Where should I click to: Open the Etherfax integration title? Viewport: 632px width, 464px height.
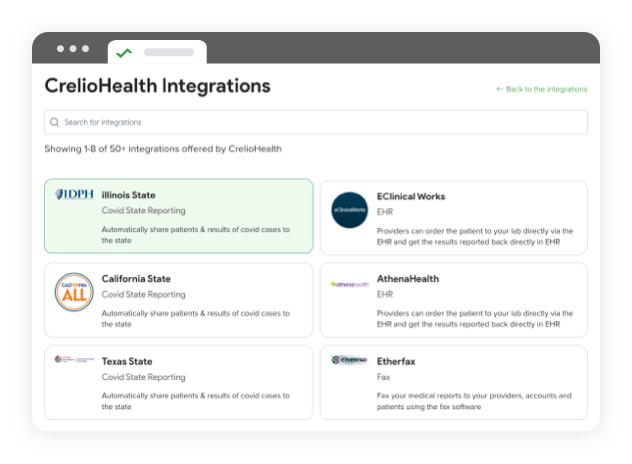point(397,361)
